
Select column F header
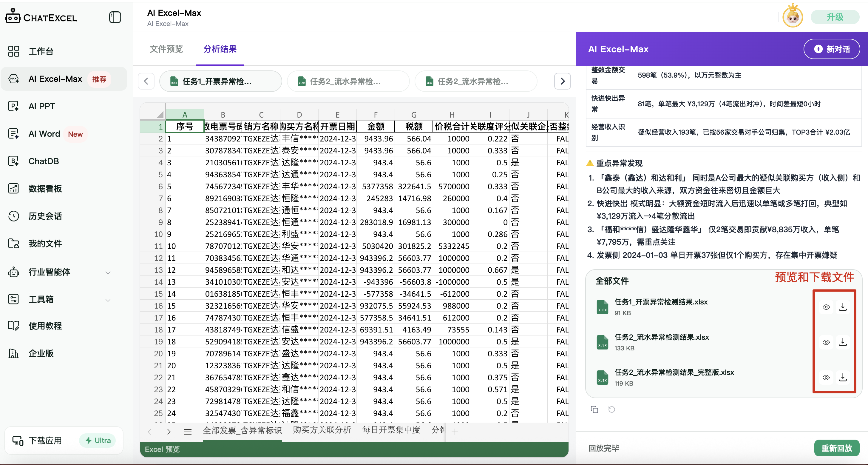[x=375, y=115]
